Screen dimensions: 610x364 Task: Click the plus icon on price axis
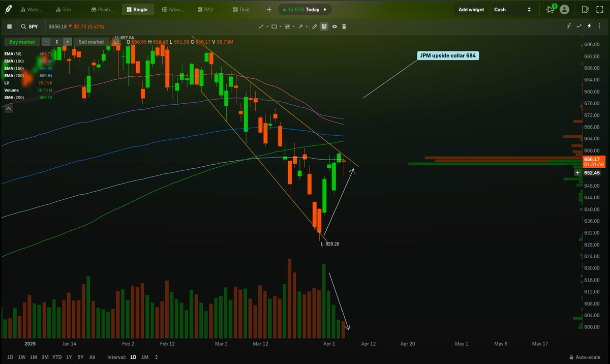click(x=577, y=173)
